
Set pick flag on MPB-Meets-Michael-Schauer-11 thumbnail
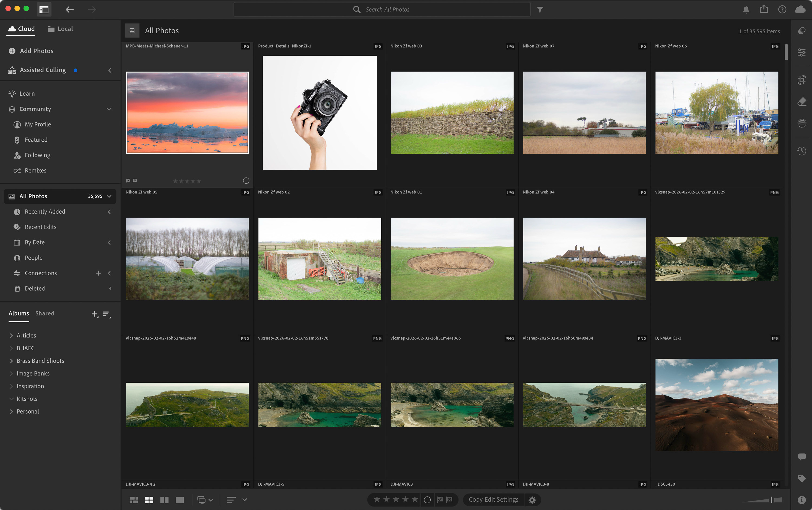[x=128, y=181]
